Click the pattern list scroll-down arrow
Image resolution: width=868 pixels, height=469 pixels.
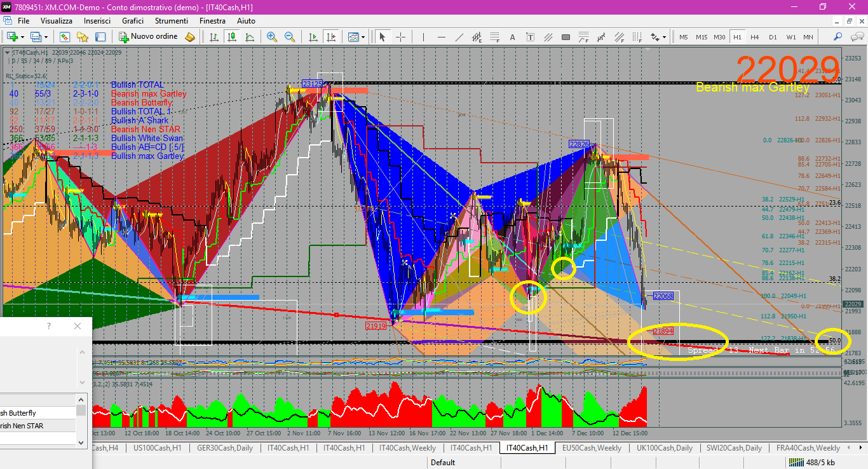(81, 442)
